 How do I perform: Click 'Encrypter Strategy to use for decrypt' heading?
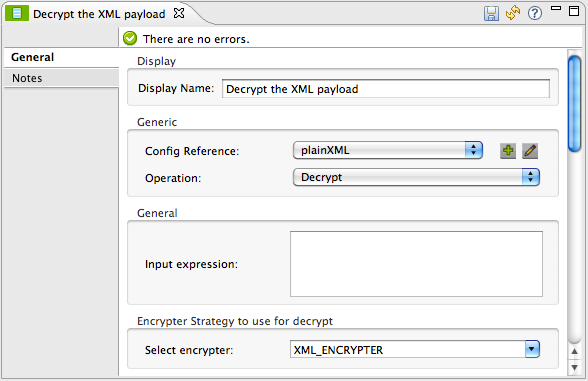(x=235, y=321)
